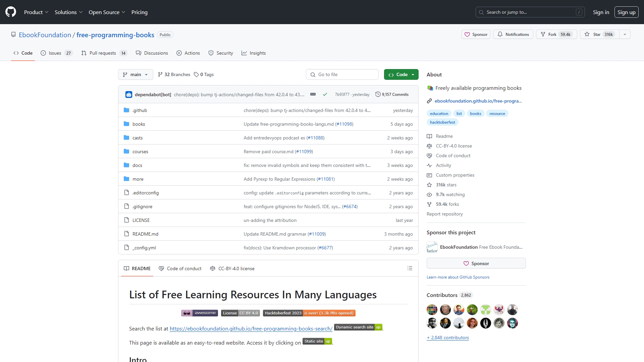Open the Readme link in About

[440, 136]
